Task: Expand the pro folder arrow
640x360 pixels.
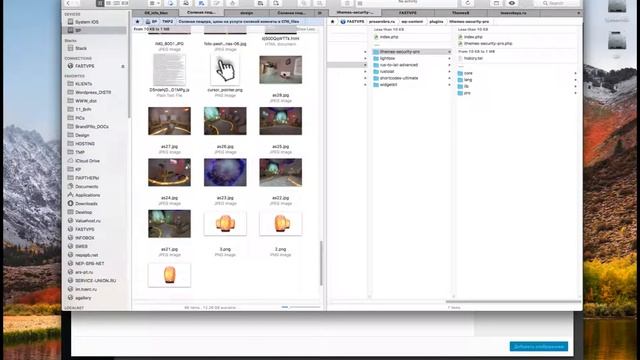Action: 576,93
